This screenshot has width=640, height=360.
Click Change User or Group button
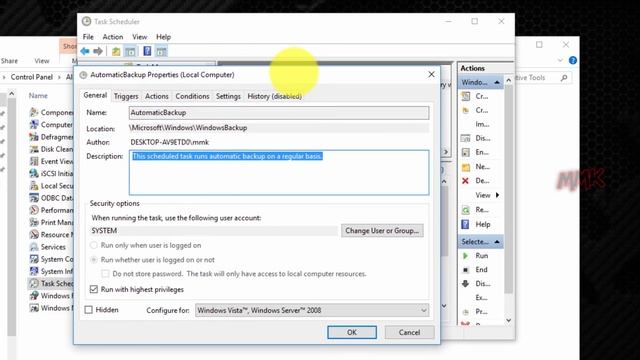(x=382, y=231)
